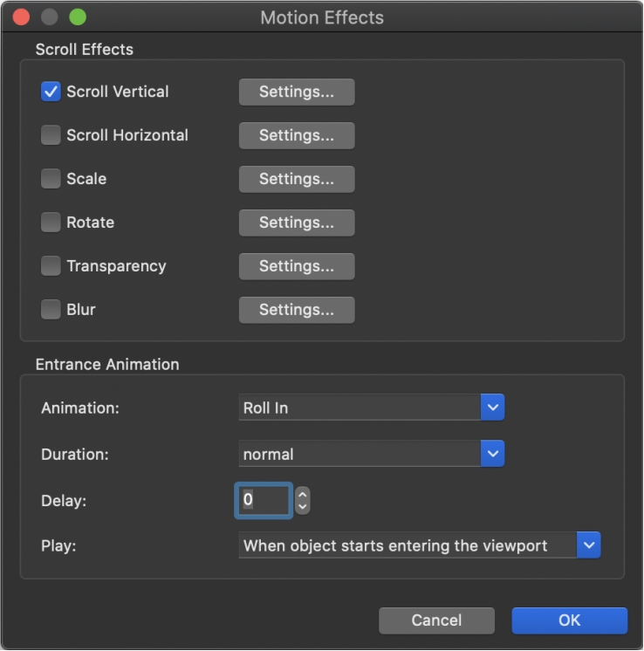Open Transparency effect settings
This screenshot has height=651, width=644.
click(x=297, y=266)
